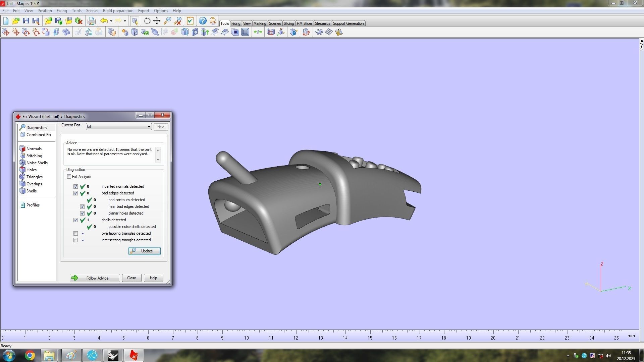
Task: Open the Build preparation menu
Action: click(x=118, y=11)
